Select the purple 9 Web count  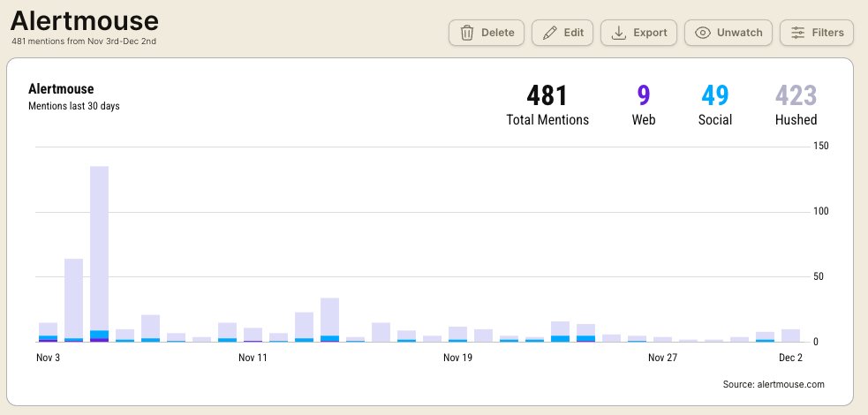[x=643, y=95]
